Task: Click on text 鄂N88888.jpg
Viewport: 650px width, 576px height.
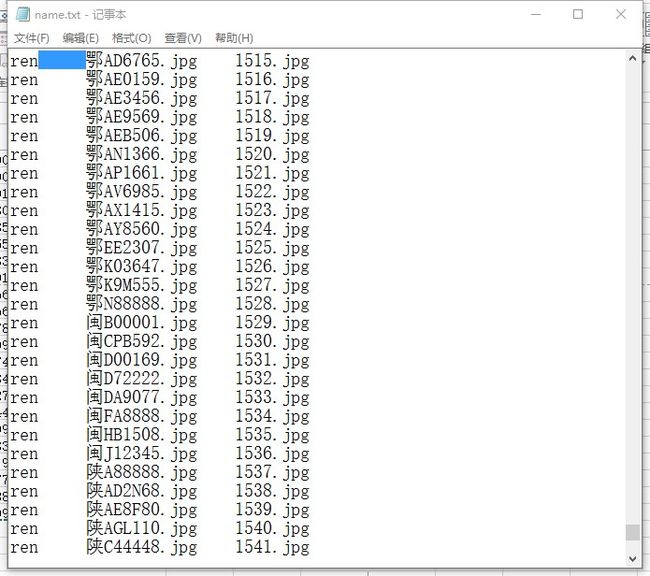Action: pos(142,304)
